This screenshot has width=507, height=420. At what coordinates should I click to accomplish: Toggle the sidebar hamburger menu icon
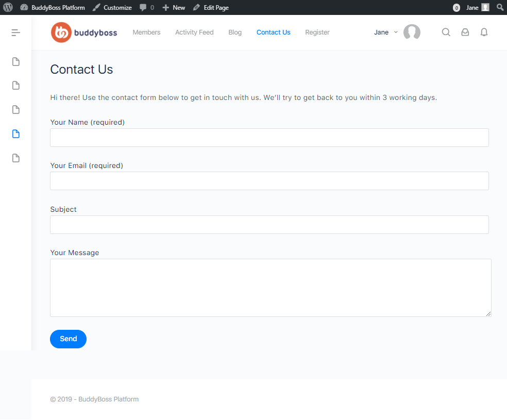16,32
